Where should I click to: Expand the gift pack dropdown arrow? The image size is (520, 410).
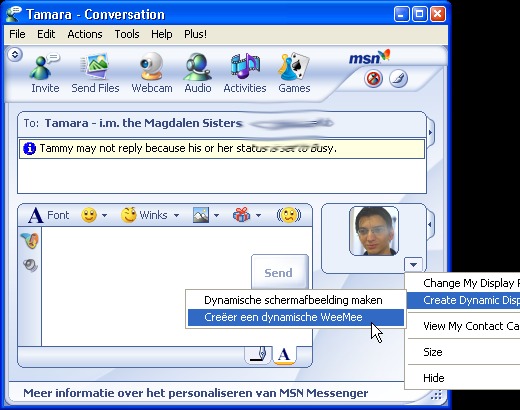click(x=258, y=216)
